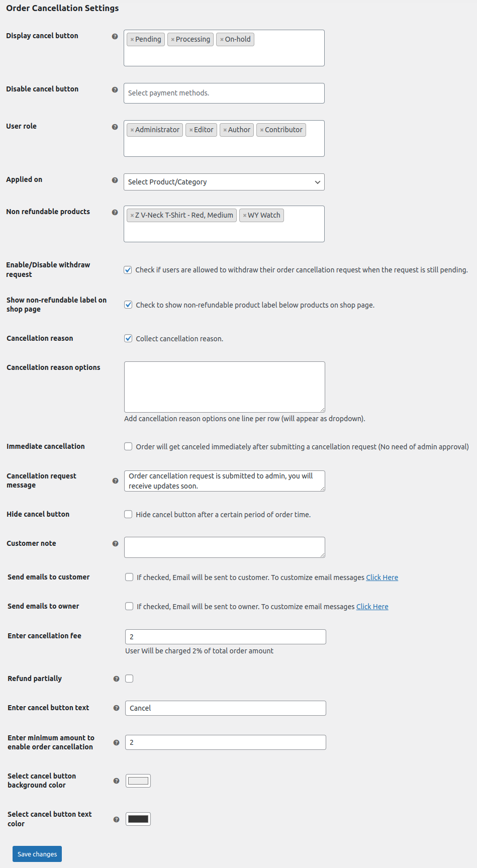Open help tooltip for Non refundable products
477x868 pixels.
pos(115,212)
